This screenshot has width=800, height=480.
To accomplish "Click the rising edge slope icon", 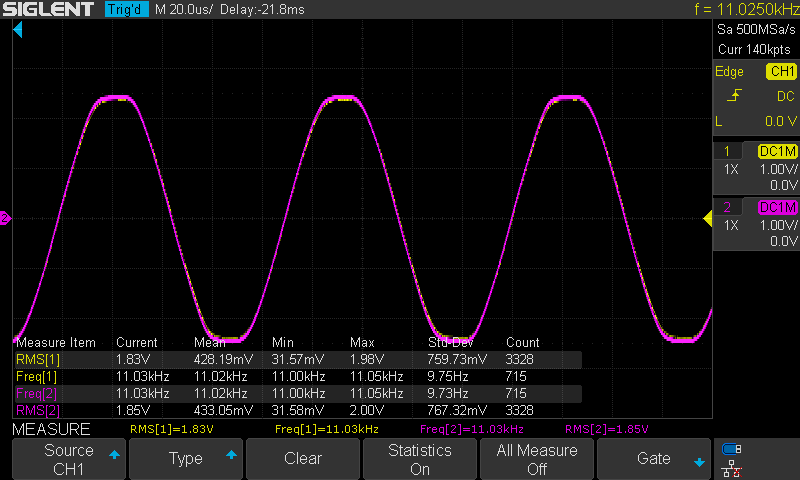I will tap(734, 95).
